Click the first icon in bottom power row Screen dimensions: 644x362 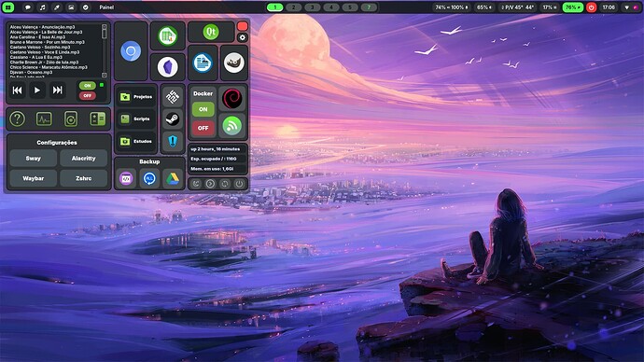point(196,184)
